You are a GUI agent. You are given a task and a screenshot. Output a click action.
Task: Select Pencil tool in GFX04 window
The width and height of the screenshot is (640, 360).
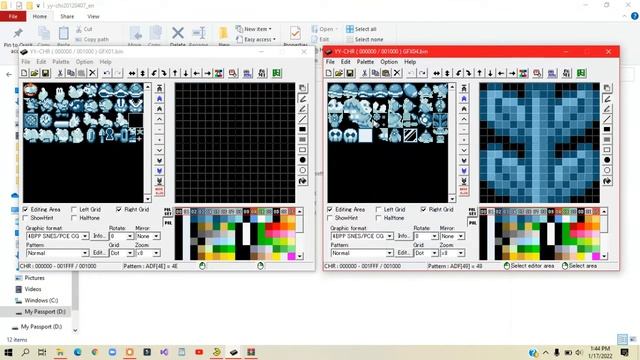pyautogui.click(x=607, y=99)
